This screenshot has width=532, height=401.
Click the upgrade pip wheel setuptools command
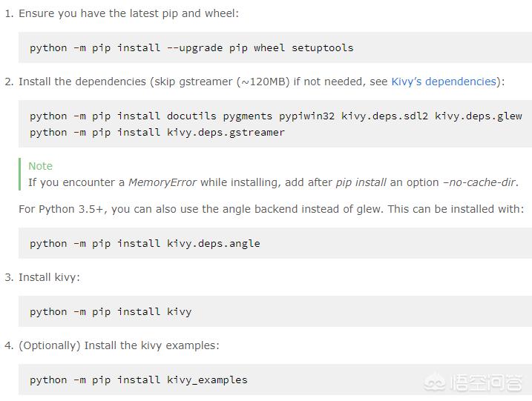pos(191,47)
